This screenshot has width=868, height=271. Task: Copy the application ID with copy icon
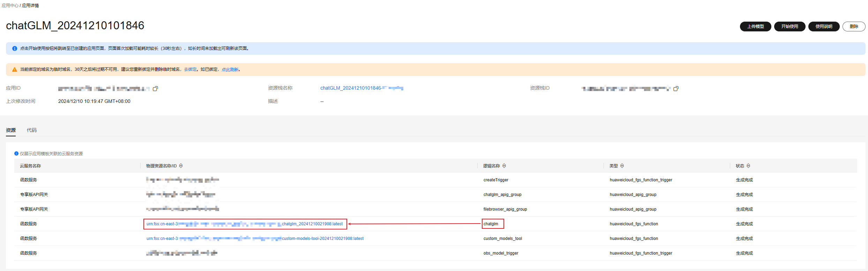click(155, 89)
